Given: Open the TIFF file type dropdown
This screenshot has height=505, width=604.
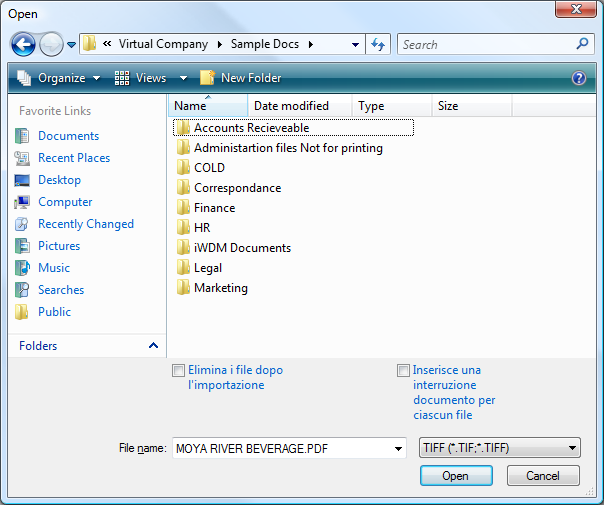Looking at the screenshot, I should coord(500,448).
